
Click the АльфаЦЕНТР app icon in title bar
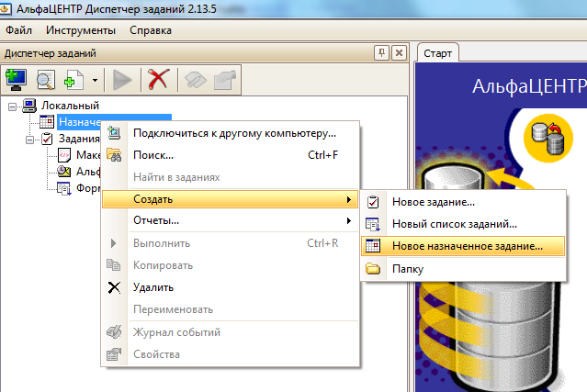(5, 9)
